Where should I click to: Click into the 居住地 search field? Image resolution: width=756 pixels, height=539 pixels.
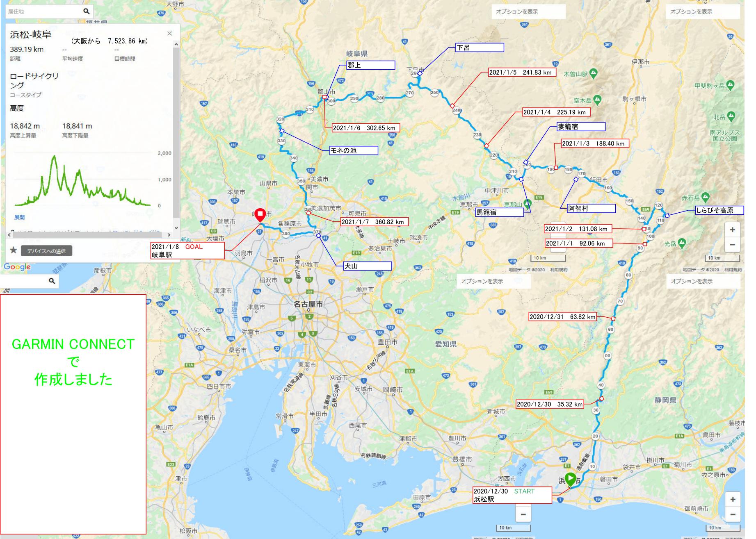(43, 11)
